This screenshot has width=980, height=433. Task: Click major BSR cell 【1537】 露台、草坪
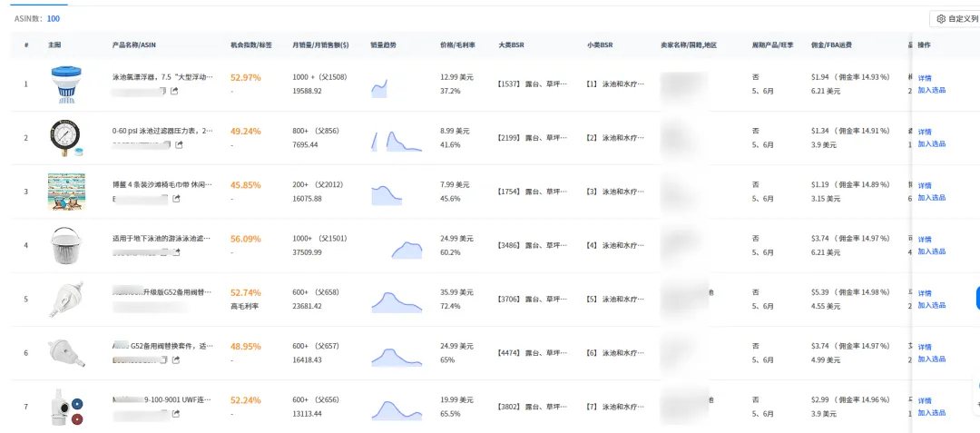(x=534, y=84)
